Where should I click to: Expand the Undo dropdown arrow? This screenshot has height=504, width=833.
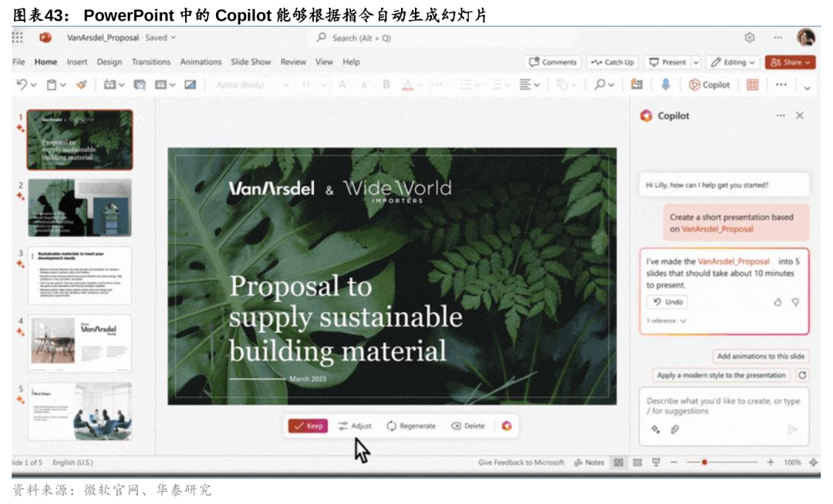click(x=33, y=85)
